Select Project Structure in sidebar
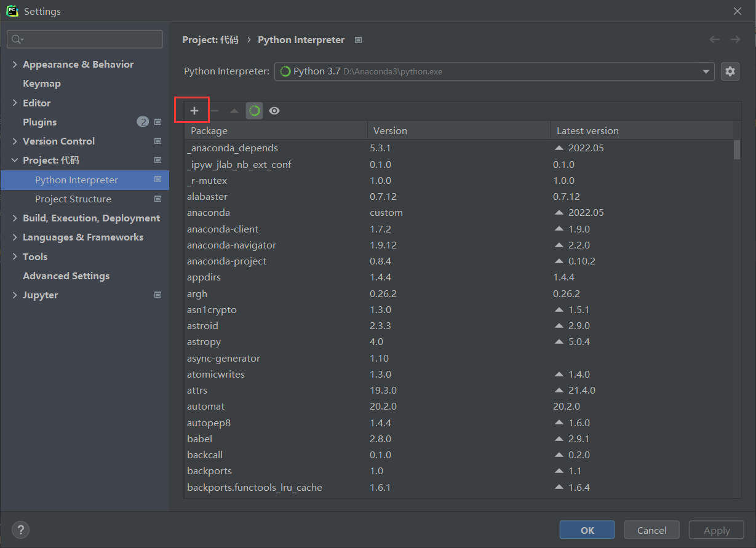The image size is (756, 548). point(73,199)
